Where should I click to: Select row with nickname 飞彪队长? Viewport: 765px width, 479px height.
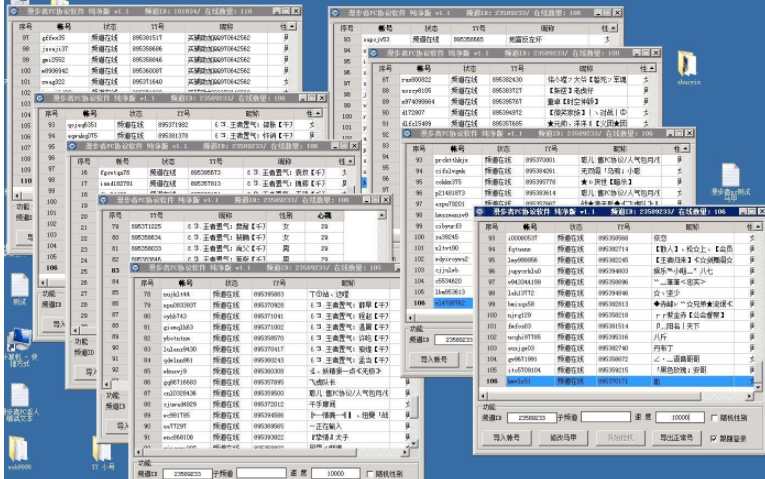[271, 382]
